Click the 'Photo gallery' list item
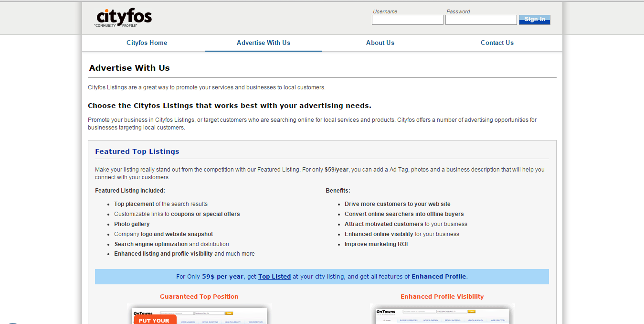 132,224
